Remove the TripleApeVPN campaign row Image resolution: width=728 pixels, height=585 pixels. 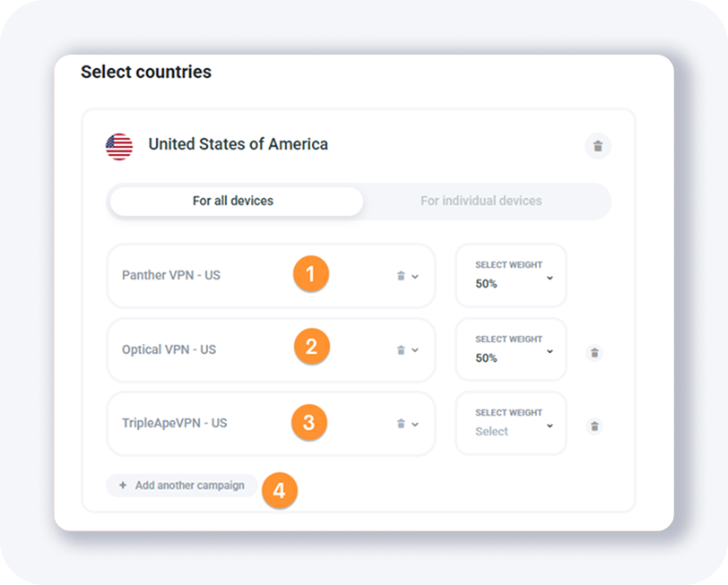pyautogui.click(x=594, y=426)
